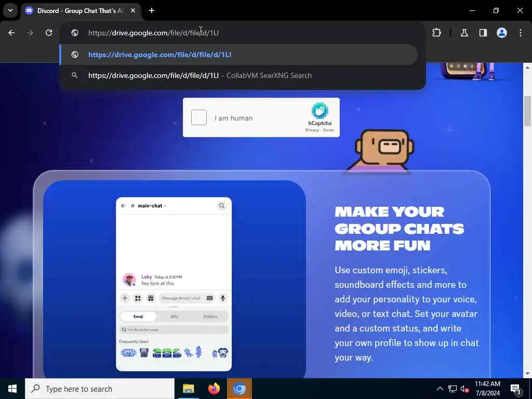Open the Windows Start menu
This screenshot has height=399, width=532.
12,389
